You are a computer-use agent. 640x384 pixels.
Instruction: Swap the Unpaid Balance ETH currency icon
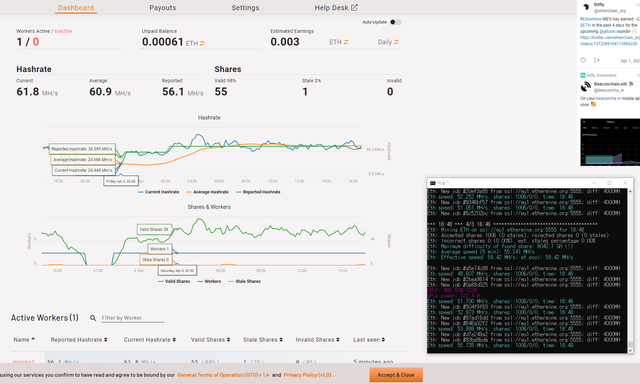point(202,43)
